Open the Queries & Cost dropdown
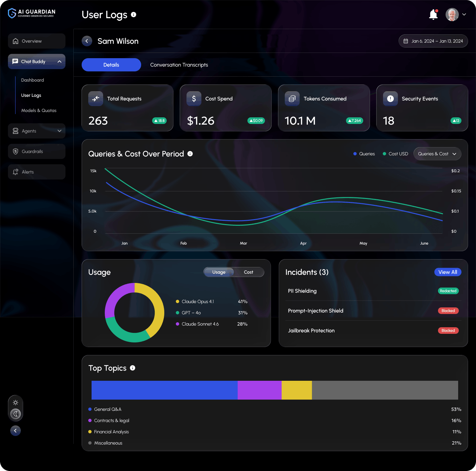This screenshot has height=471, width=476. click(437, 154)
